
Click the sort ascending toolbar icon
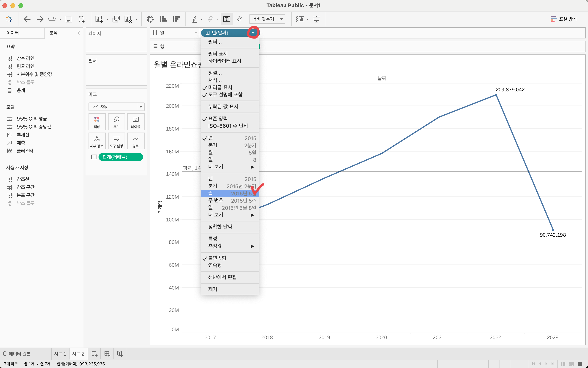[x=163, y=19]
